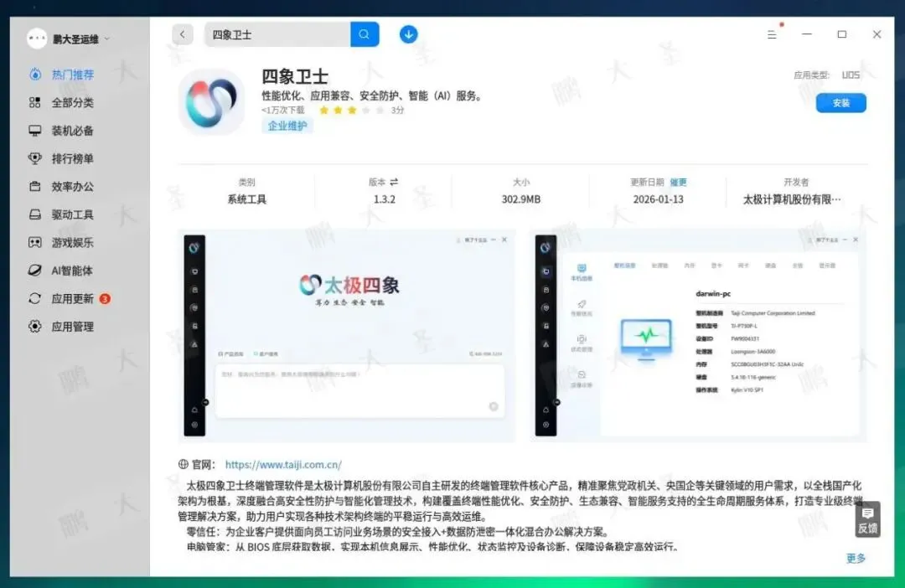Click the 四象卫士 app logo
The width and height of the screenshot is (905, 588).
click(x=211, y=102)
